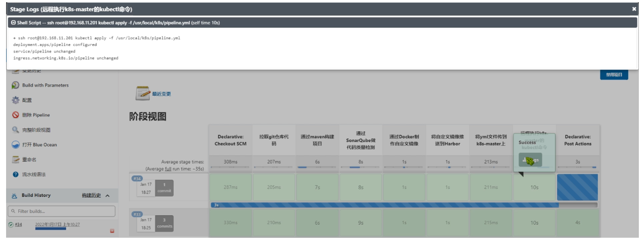644x241 pixels.
Task: Close the Stage Logs dialog
Action: (634, 9)
